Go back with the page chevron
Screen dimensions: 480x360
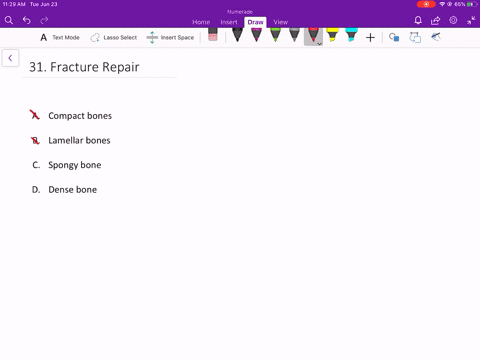click(10, 58)
